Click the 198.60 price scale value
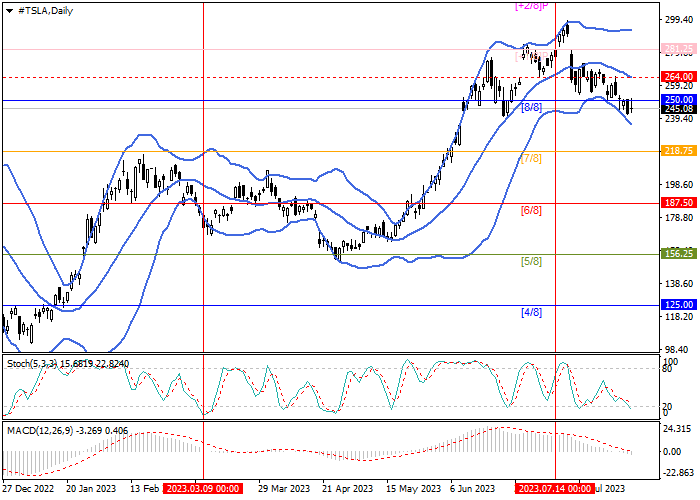 pos(679,185)
